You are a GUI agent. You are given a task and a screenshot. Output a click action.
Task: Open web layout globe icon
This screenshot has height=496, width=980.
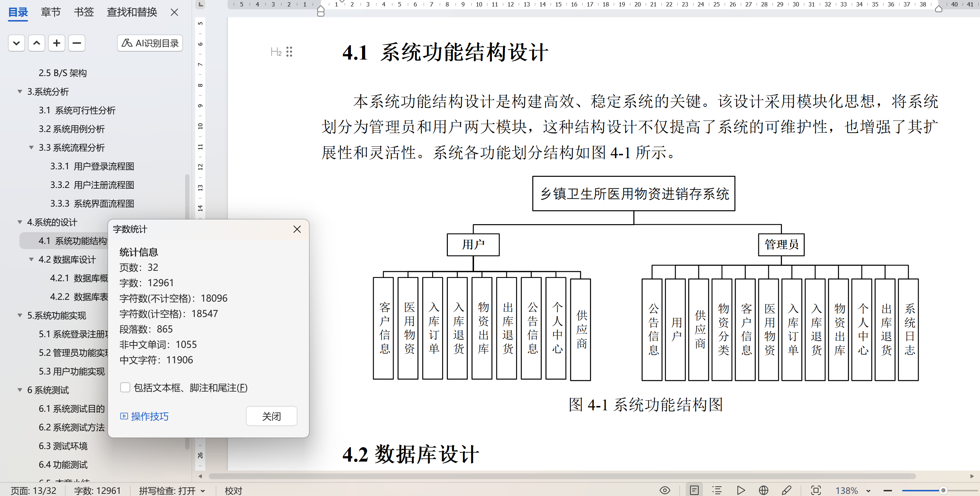click(x=763, y=490)
